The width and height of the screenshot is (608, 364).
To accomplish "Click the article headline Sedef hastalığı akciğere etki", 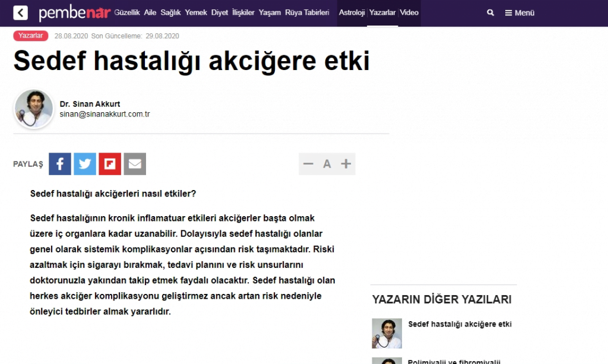I will pyautogui.click(x=192, y=61).
